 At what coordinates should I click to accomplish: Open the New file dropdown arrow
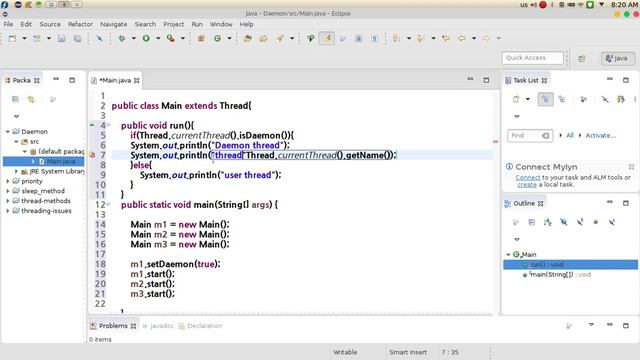(x=24, y=38)
